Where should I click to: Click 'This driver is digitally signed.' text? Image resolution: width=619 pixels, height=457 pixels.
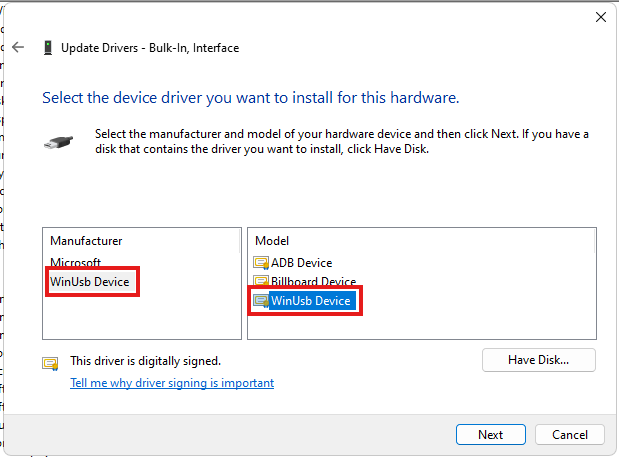pos(146,361)
